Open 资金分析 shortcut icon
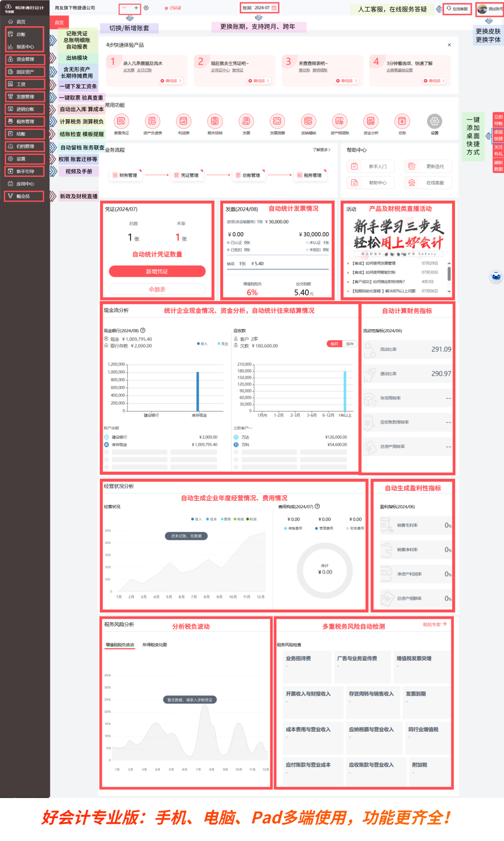 [371, 121]
